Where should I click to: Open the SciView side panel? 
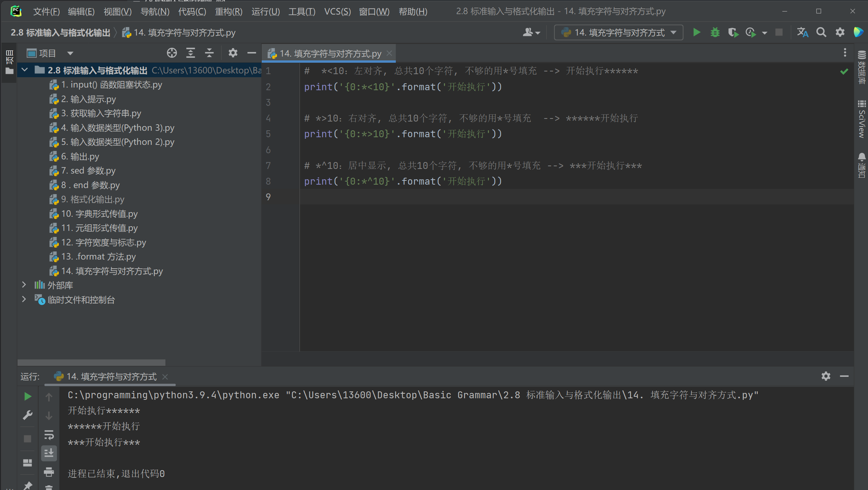862,119
